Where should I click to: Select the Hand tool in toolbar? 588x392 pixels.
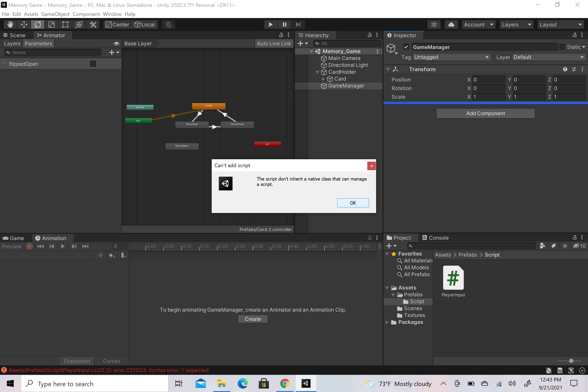(10, 24)
